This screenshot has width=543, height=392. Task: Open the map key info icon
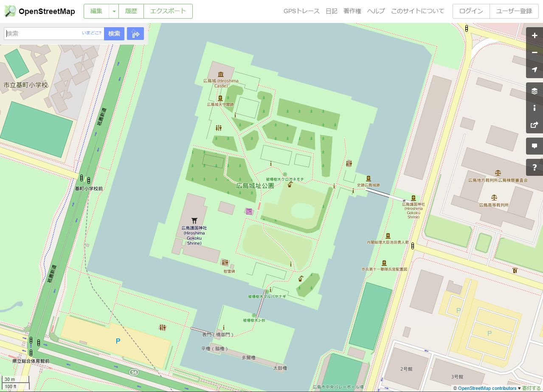click(535, 108)
